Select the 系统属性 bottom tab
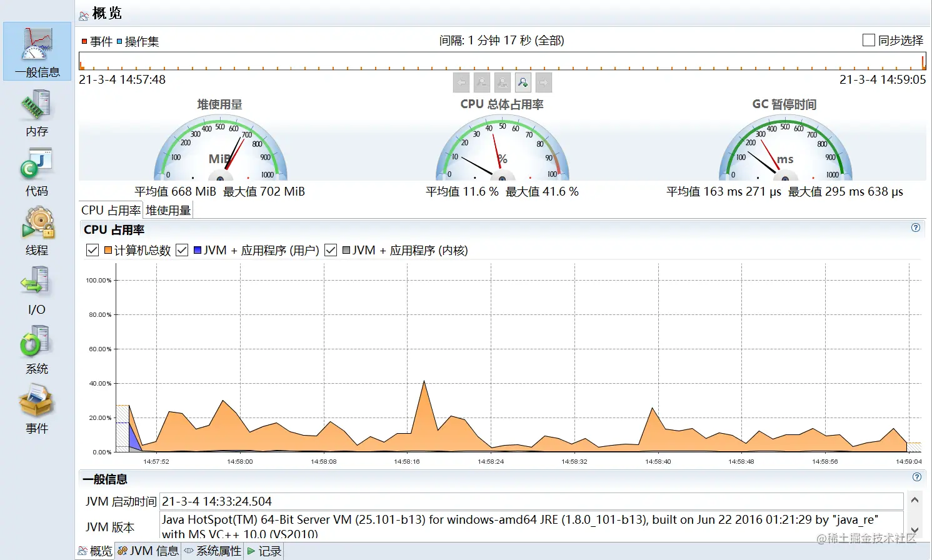Viewport: 932px width, 560px height. (x=213, y=551)
